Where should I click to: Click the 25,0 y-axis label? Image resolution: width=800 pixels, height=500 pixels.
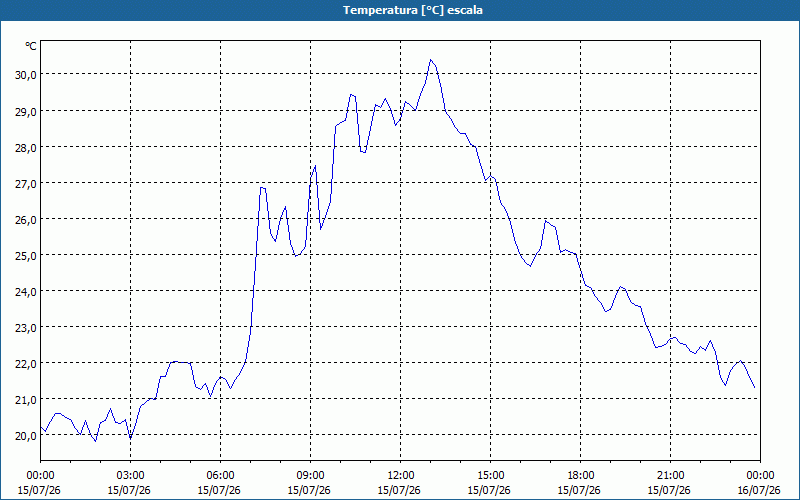click(x=26, y=255)
